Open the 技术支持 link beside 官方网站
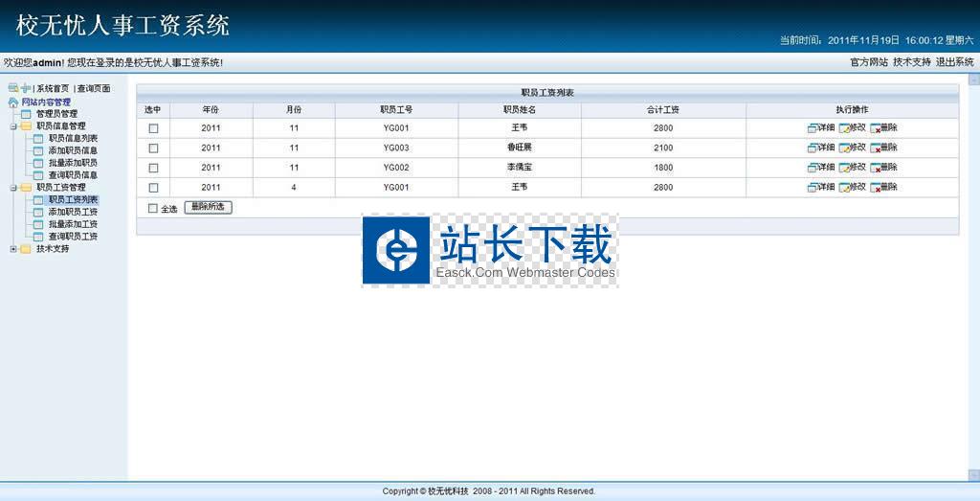The height and width of the screenshot is (501, 980). pos(912,62)
